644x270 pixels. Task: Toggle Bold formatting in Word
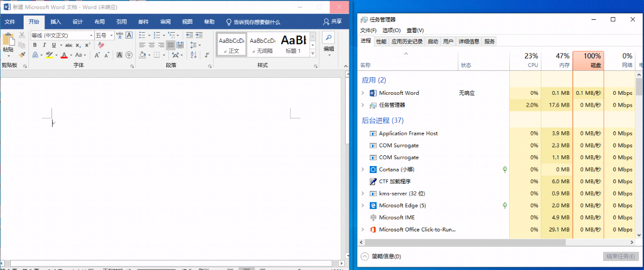coord(35,45)
